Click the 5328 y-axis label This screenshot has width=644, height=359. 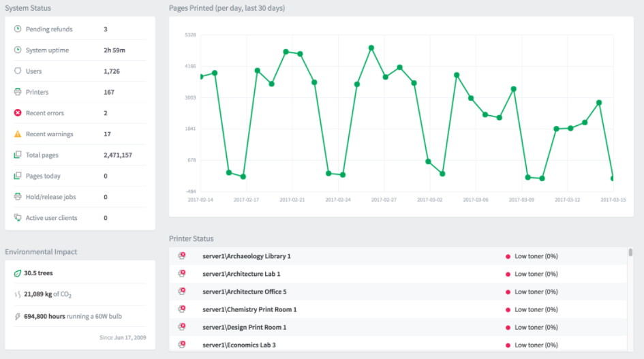191,35
